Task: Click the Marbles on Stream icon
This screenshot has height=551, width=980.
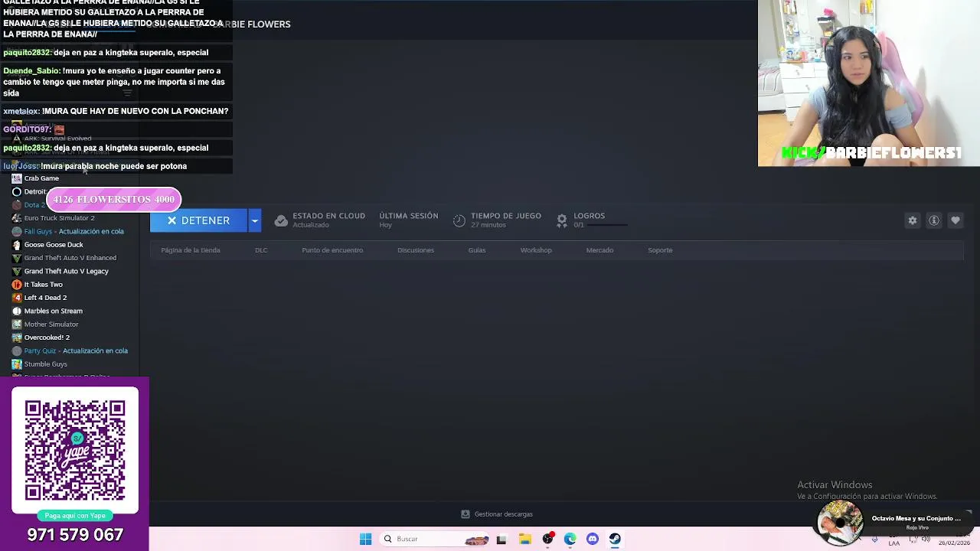Action: pyautogui.click(x=17, y=311)
